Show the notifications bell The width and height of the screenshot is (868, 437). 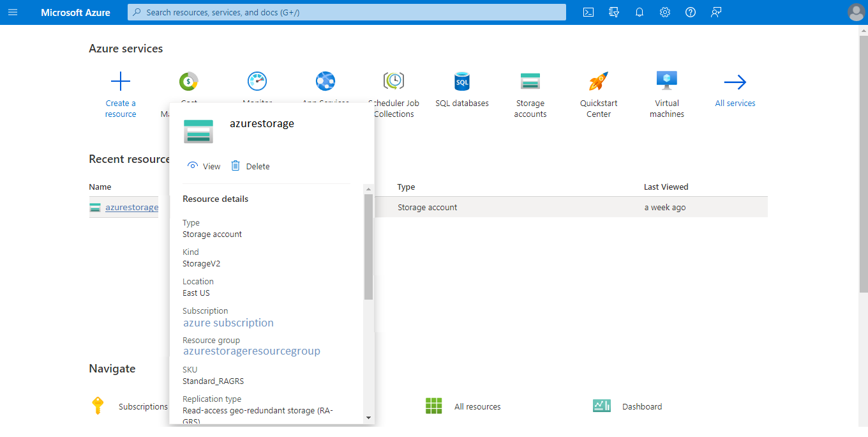(x=640, y=12)
